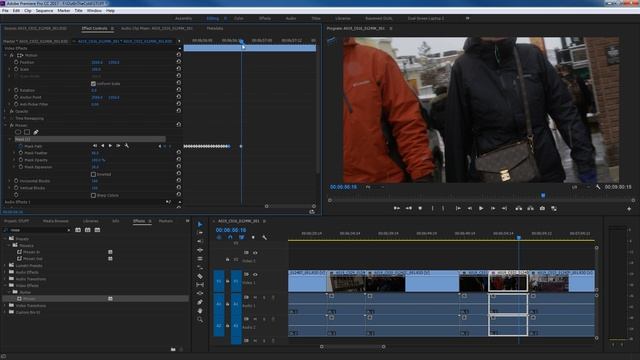Step forward one frame in Program Monitor
Image resolution: width=640 pixels, height=360 pixels.
pyautogui.click(x=493, y=208)
